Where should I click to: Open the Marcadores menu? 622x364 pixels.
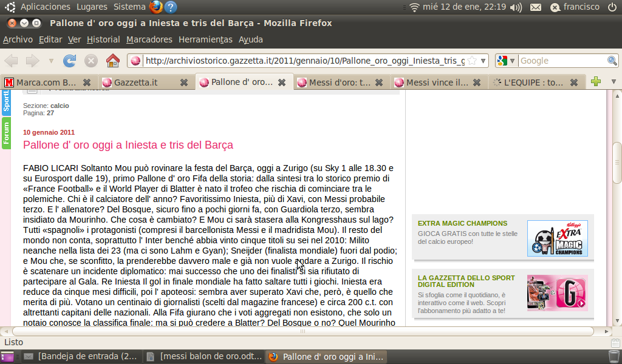149,39
